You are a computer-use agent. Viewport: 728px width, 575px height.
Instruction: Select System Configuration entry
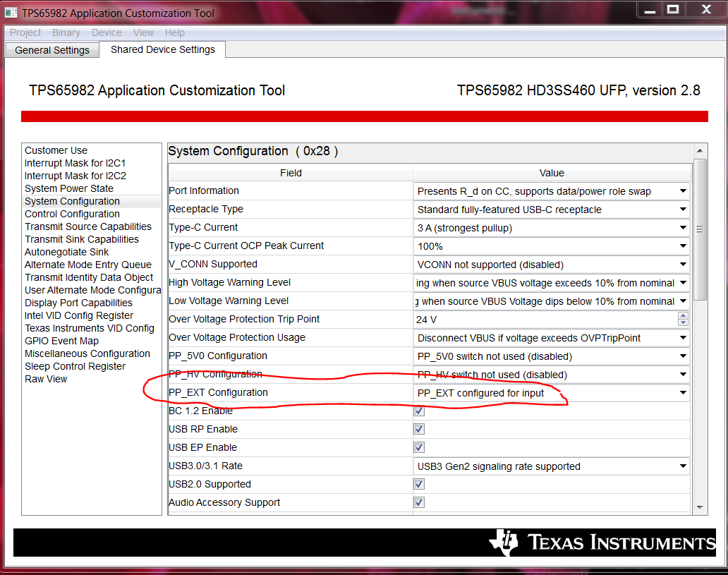[72, 201]
